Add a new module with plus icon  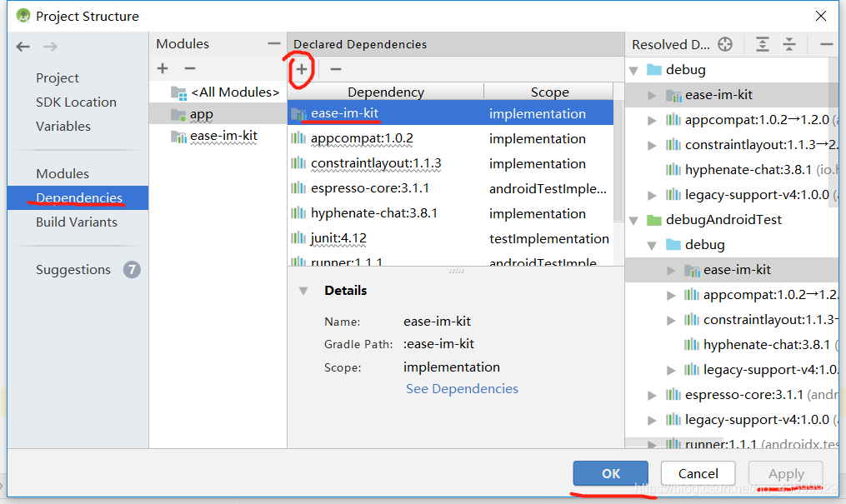tap(163, 68)
